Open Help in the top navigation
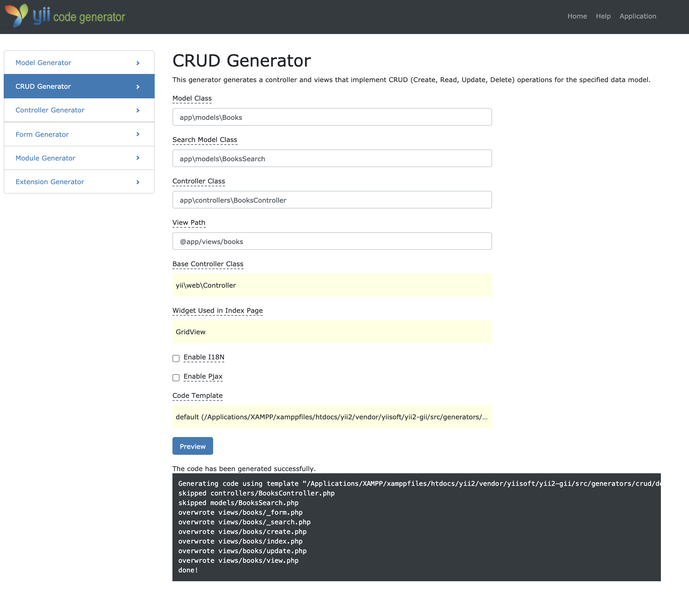The height and width of the screenshot is (616, 689). coord(603,16)
